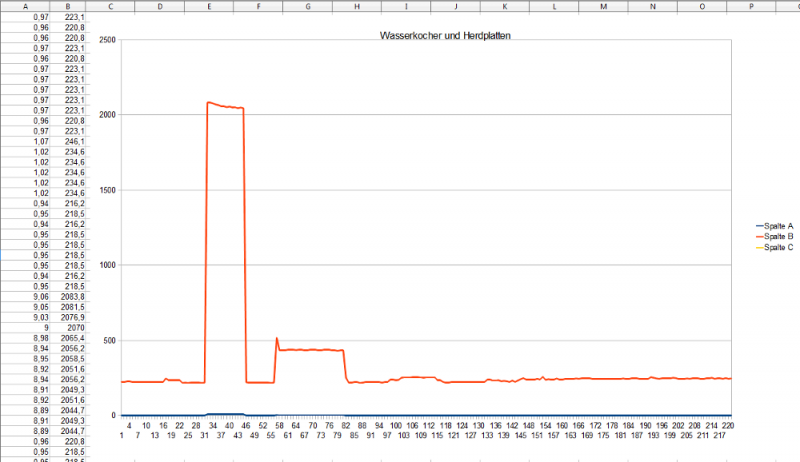Image resolution: width=800 pixels, height=462 pixels.
Task: Click the Spalte B legend entry
Action: [x=777, y=236]
